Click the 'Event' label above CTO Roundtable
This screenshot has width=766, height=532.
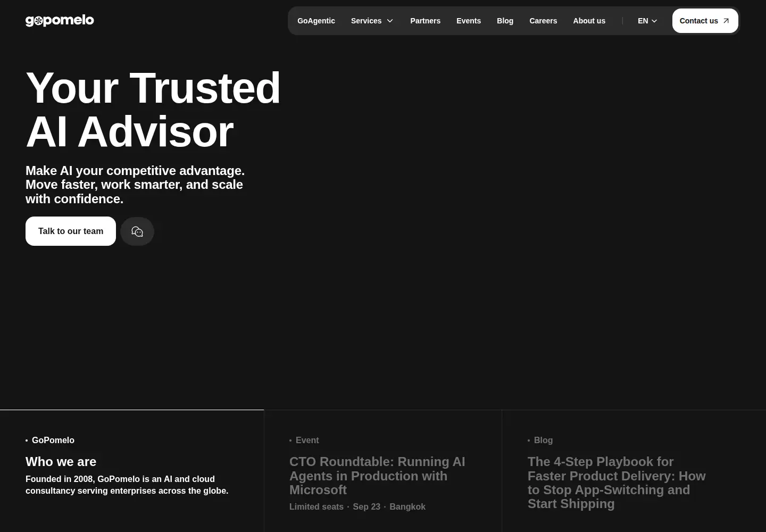[x=307, y=440]
